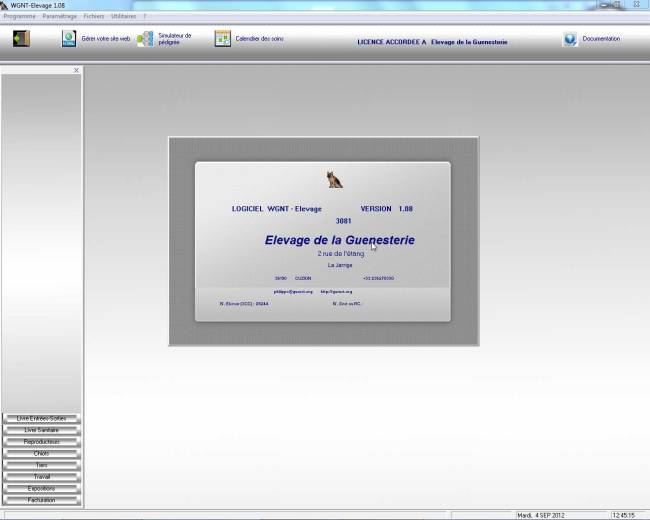Open Livre Entrées/Sorties section
Viewport: 650px width, 520px height.
coord(41,419)
